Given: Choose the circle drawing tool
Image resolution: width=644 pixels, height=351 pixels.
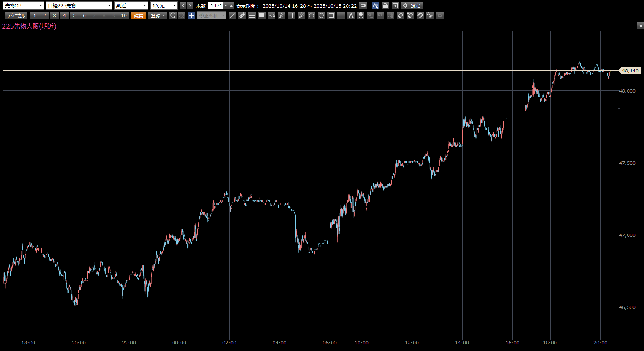Looking at the screenshot, I should coord(321,15).
